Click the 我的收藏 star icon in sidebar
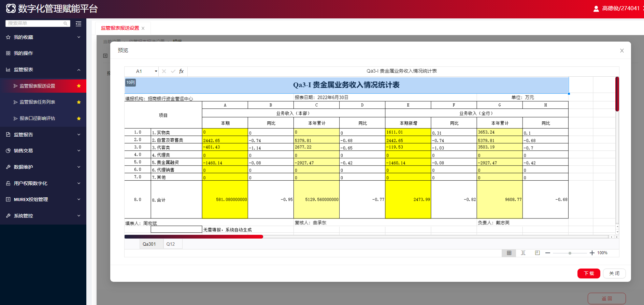Viewport: 644px width, 305px height. pyautogui.click(x=8, y=37)
